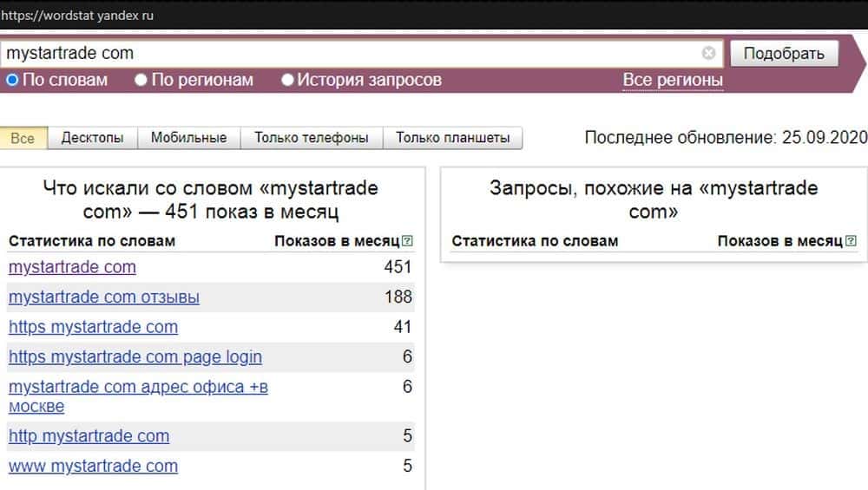Image resolution: width=868 pixels, height=490 pixels.
Task: Click 'Последнее обновление: 25.09.2020' text
Action: tap(726, 138)
